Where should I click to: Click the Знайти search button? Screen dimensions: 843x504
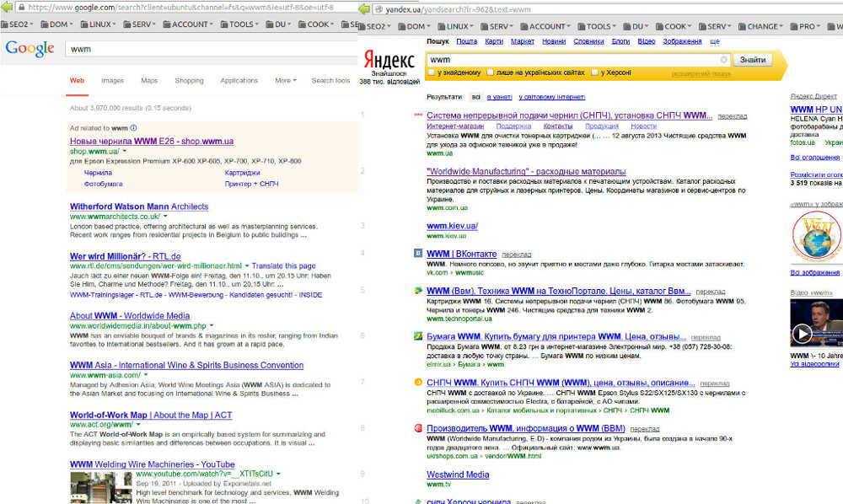[753, 60]
